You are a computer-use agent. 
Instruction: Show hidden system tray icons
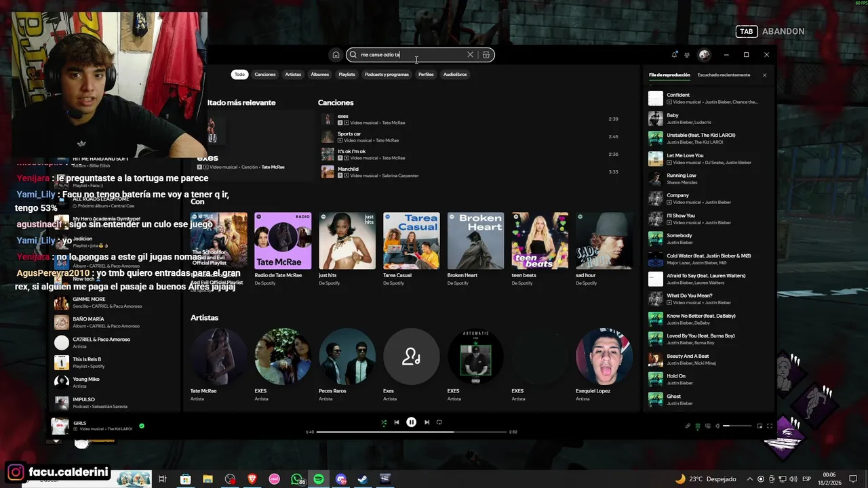coord(749,479)
